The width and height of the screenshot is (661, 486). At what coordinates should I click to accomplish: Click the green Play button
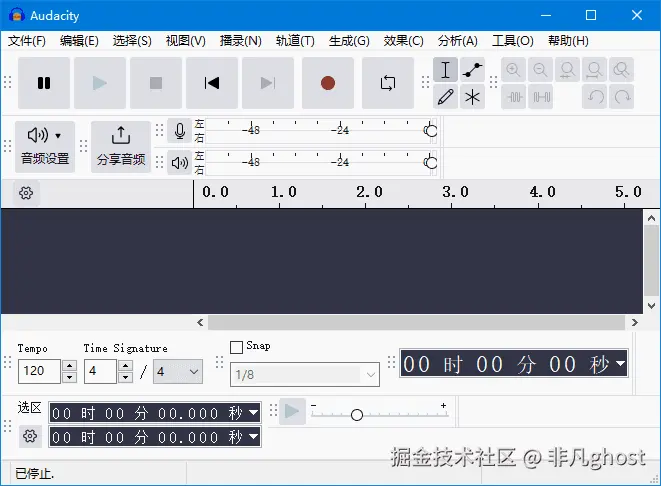(100, 83)
